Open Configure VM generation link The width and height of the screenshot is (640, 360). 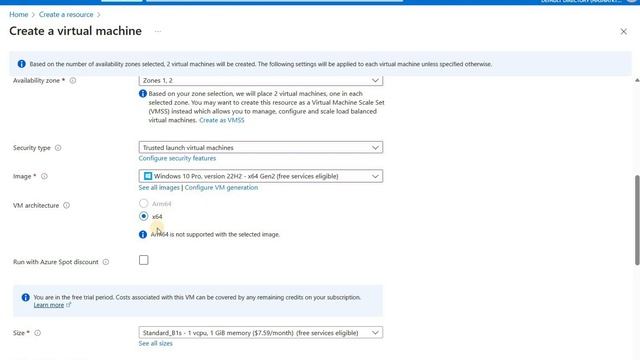pyautogui.click(x=221, y=187)
